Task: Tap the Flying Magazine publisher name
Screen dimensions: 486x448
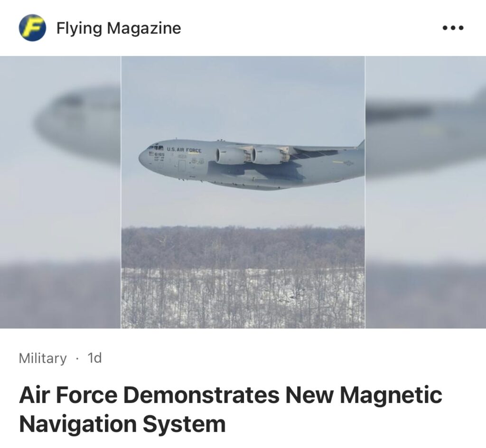Action: (x=118, y=28)
